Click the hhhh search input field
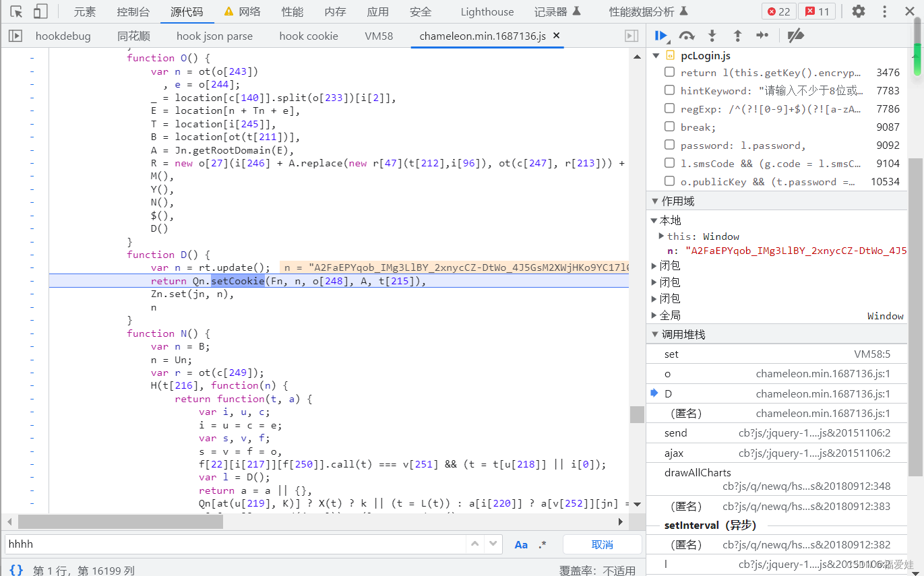The width and height of the screenshot is (924, 576). coord(235,544)
